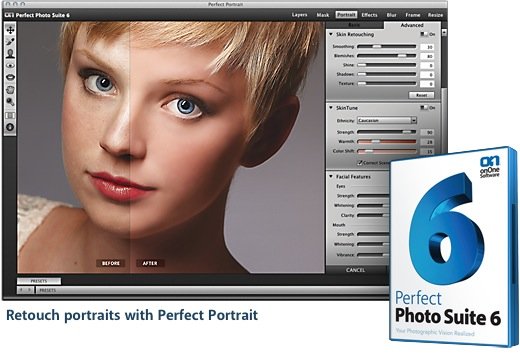520x360 pixels.
Task: Click the 'Perfect Photo Suite 6' header title
Action: 43,15
